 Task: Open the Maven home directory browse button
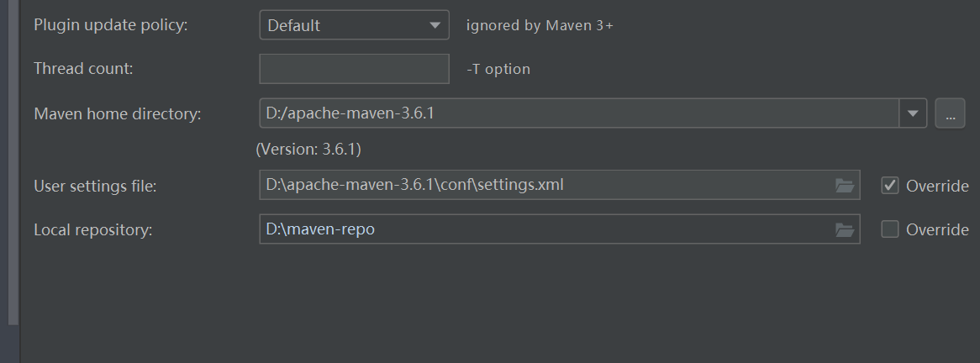(950, 113)
